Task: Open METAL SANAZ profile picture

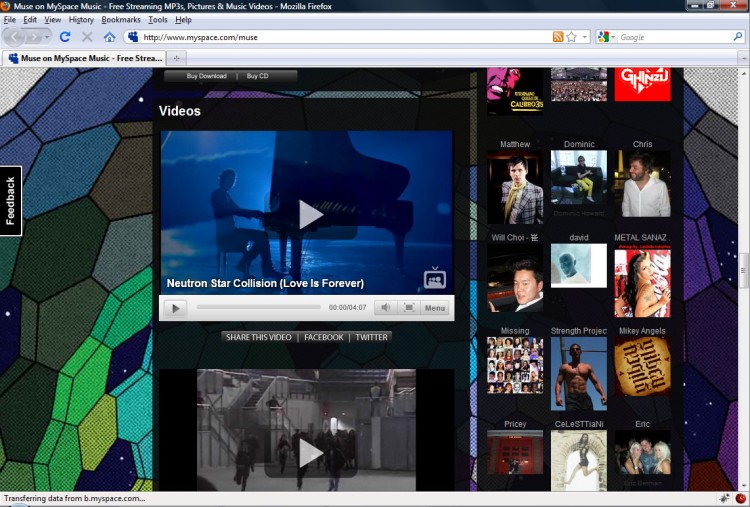Action: click(x=642, y=280)
